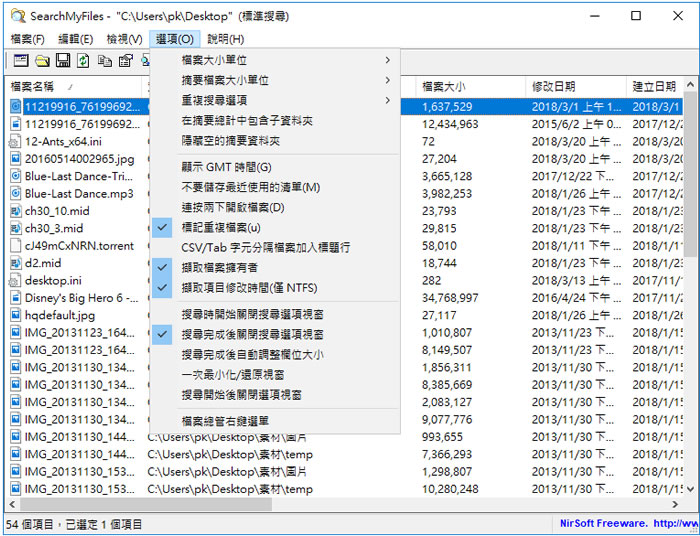700x536 pixels.
Task: Sort by 檔案名稱 column header
Action: [x=75, y=87]
